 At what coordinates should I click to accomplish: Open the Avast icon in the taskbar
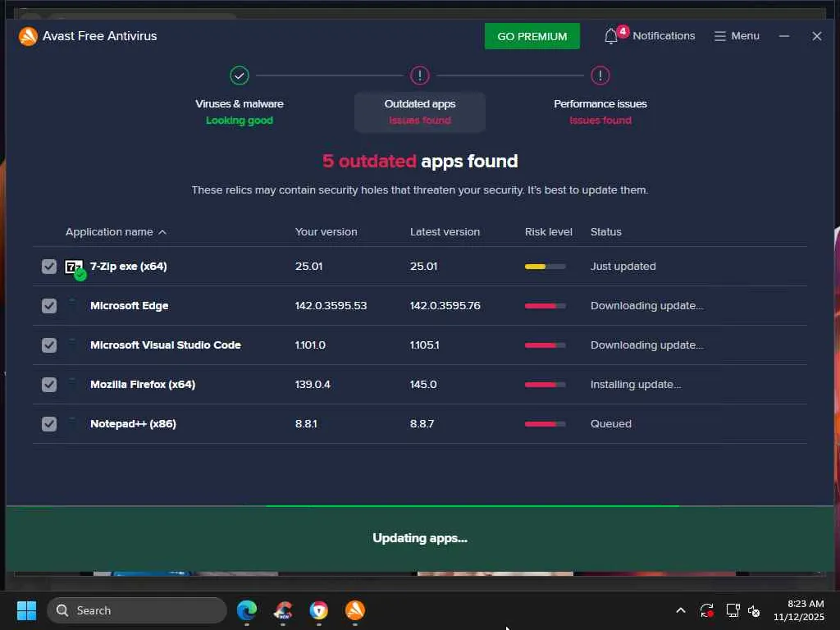[354, 610]
